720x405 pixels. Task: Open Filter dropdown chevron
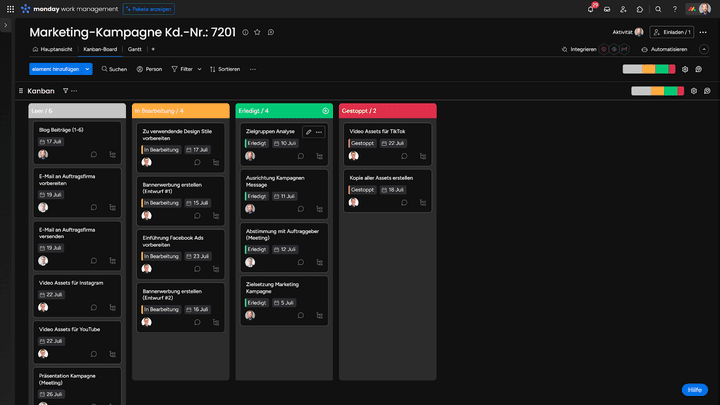click(199, 69)
